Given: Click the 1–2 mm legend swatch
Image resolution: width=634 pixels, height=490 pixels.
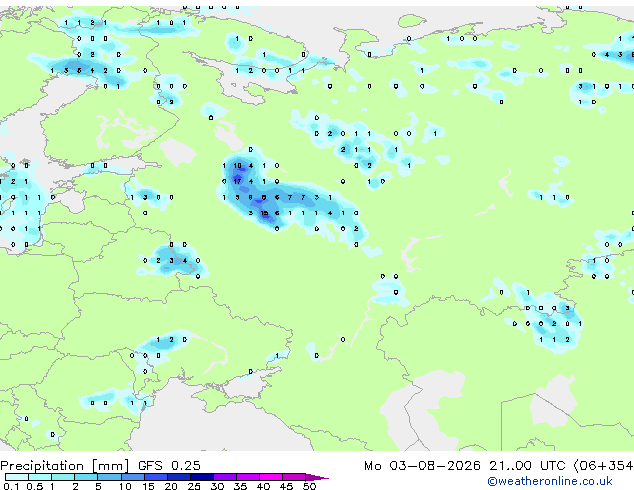Looking at the screenshot, I should click(x=63, y=477).
